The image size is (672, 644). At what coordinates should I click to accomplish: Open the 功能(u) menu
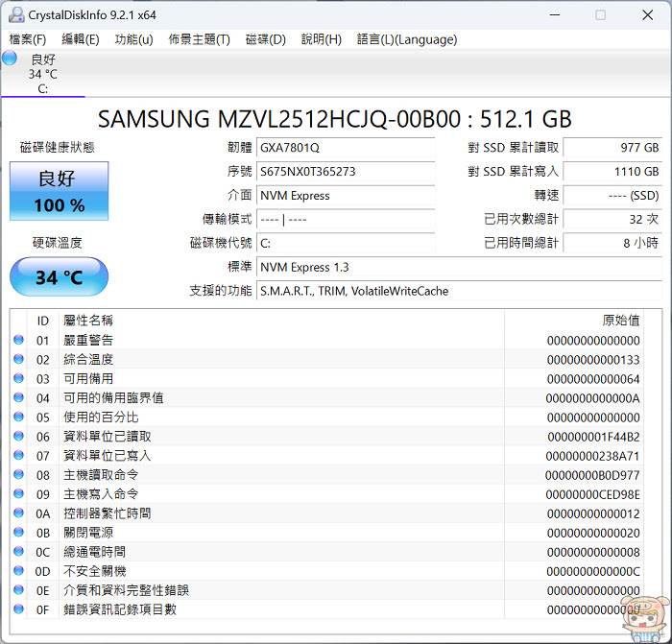[x=133, y=39]
